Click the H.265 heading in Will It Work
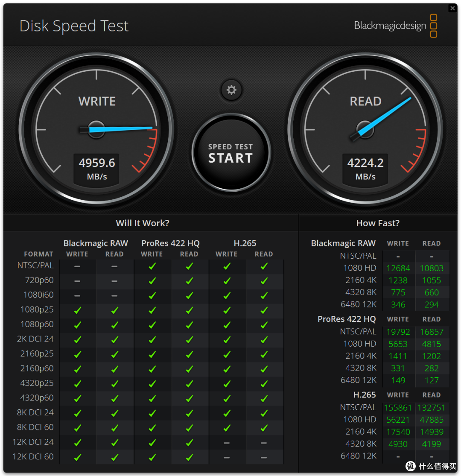The height and width of the screenshot is (476, 461). point(245,243)
